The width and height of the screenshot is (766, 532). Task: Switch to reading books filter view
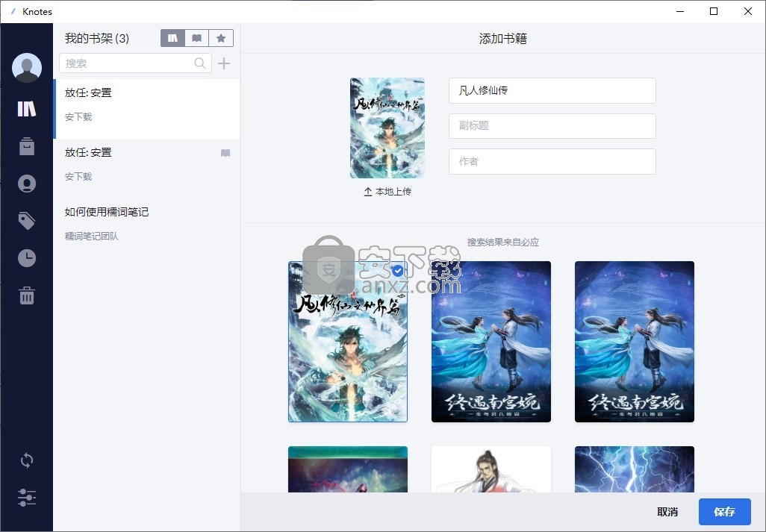(197, 38)
